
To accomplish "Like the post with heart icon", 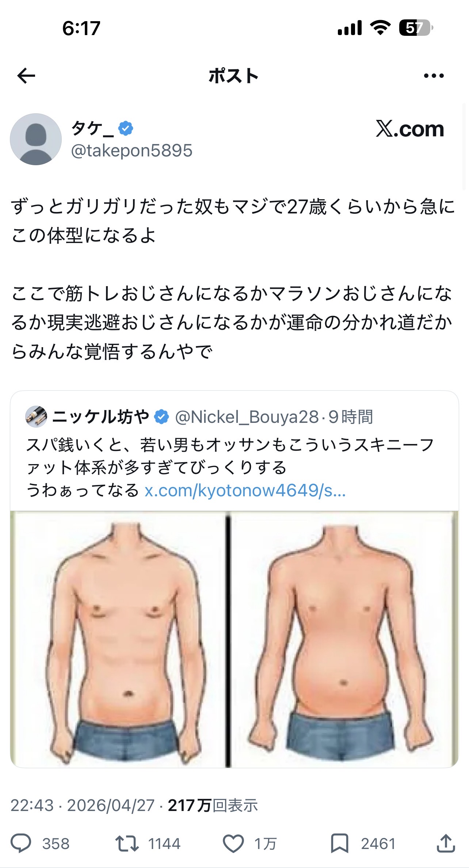I will [x=233, y=844].
